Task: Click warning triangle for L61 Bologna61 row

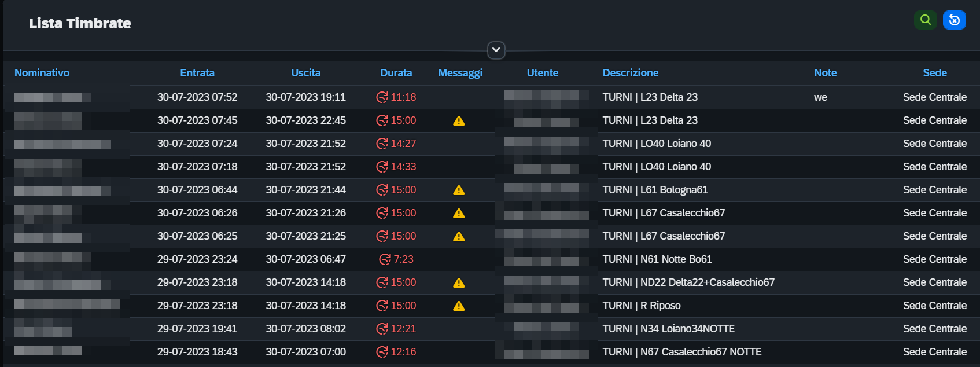Action: [x=459, y=190]
